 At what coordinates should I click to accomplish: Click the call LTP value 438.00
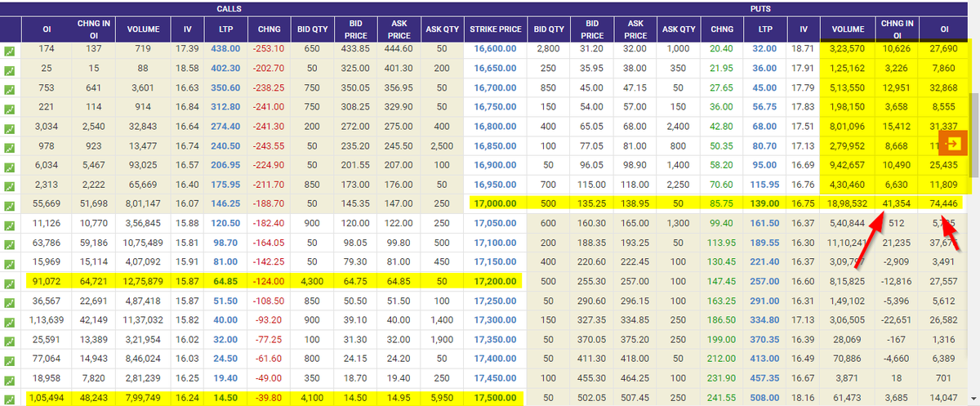click(x=225, y=49)
